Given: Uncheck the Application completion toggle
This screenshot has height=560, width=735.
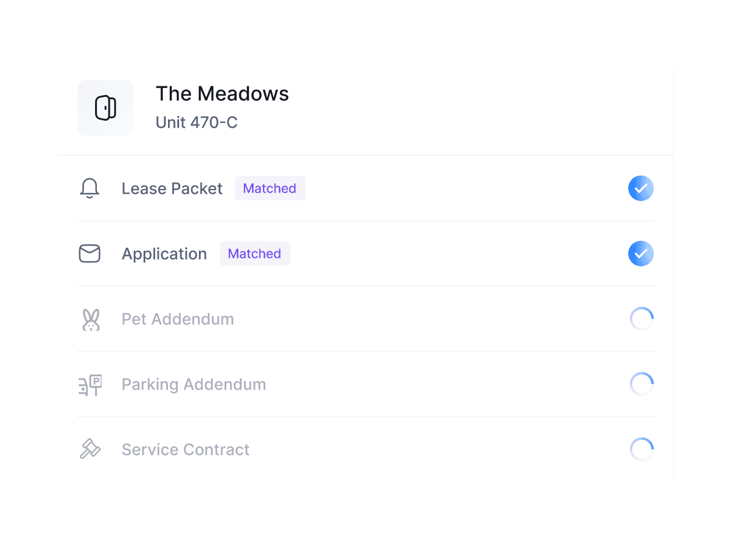Looking at the screenshot, I should coord(641,254).
